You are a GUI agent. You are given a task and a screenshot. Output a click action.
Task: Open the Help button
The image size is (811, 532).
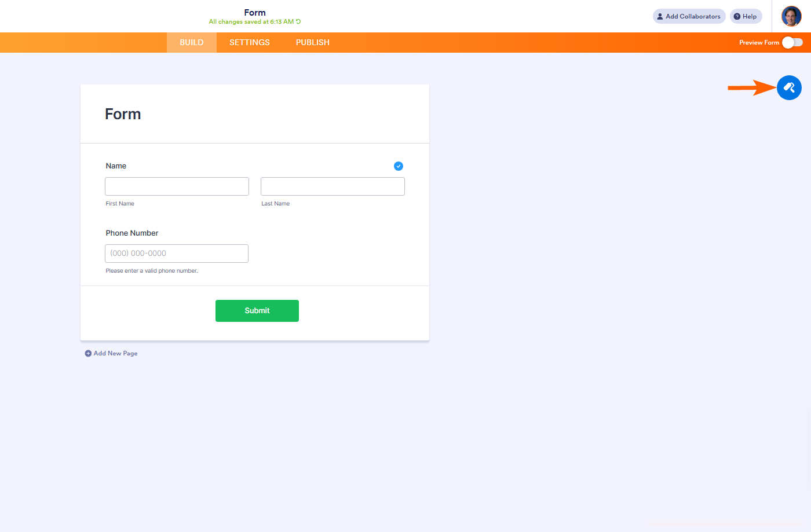(746, 16)
